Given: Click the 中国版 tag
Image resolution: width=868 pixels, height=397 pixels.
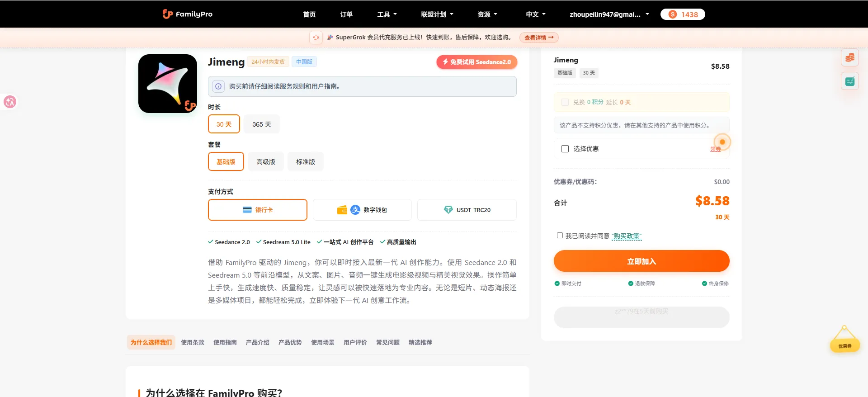Looking at the screenshot, I should coord(304,62).
